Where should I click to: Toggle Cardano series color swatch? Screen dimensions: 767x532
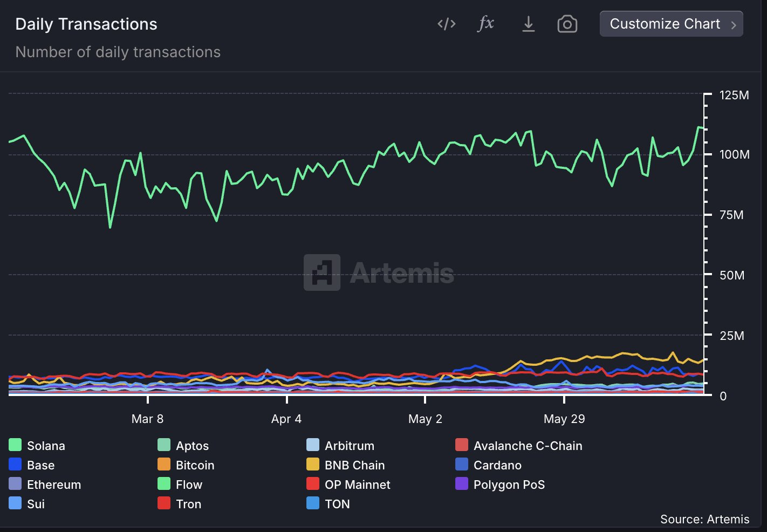click(462, 465)
